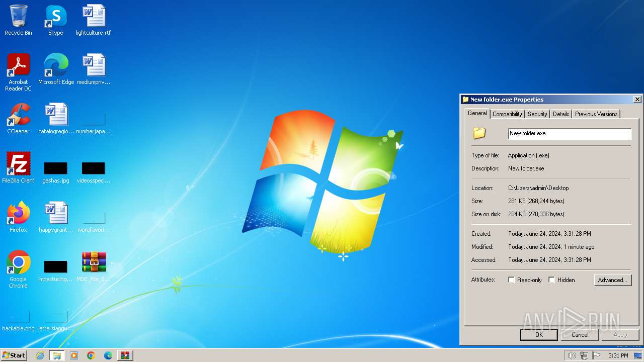
Task: Select the mediumpriv... Word document icon
Action: [x=94, y=69]
